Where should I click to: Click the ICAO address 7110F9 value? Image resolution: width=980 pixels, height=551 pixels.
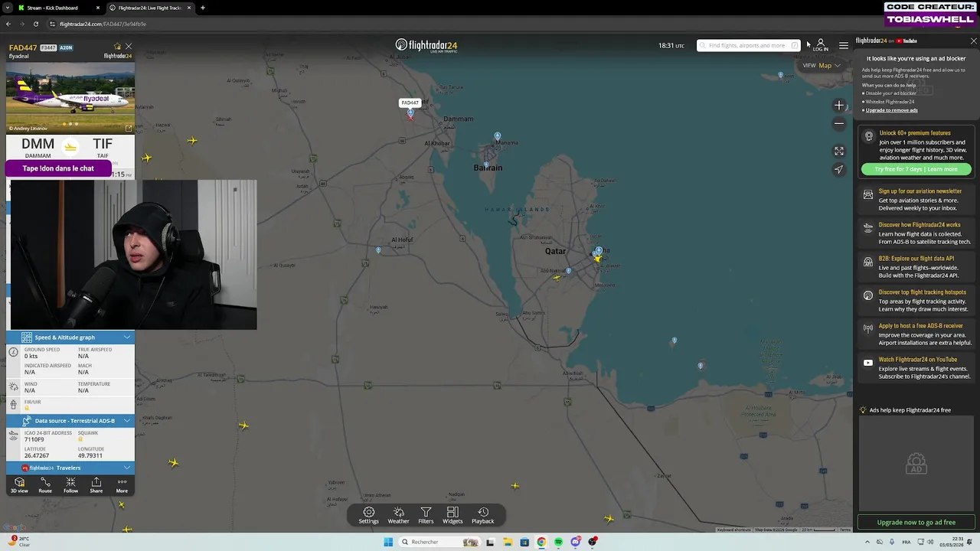(x=34, y=439)
